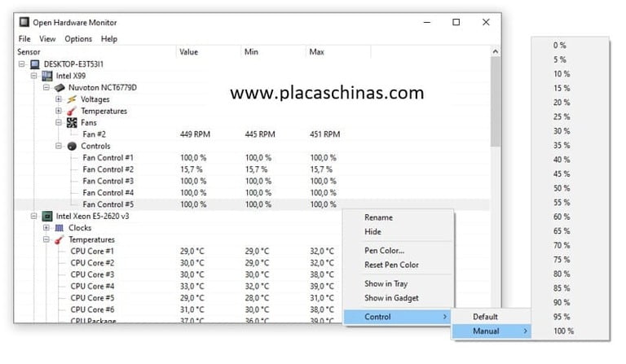Select Default fan control mode

click(x=492, y=317)
